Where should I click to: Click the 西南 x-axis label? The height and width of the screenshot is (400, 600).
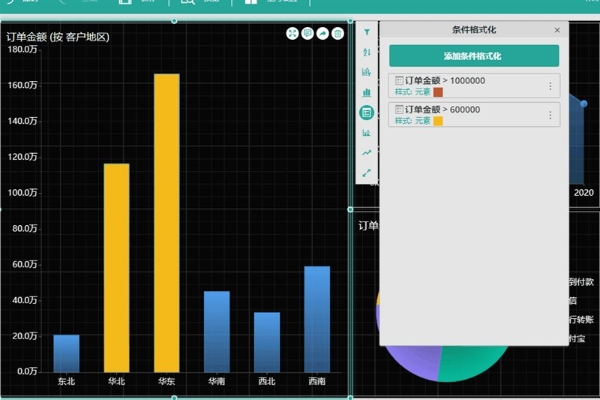pyautogui.click(x=317, y=381)
